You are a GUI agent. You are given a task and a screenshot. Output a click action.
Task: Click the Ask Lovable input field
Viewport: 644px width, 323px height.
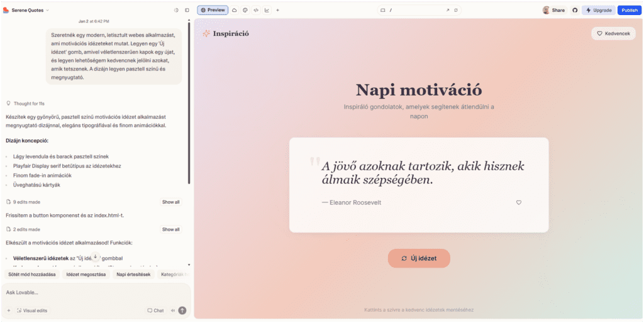(94, 292)
